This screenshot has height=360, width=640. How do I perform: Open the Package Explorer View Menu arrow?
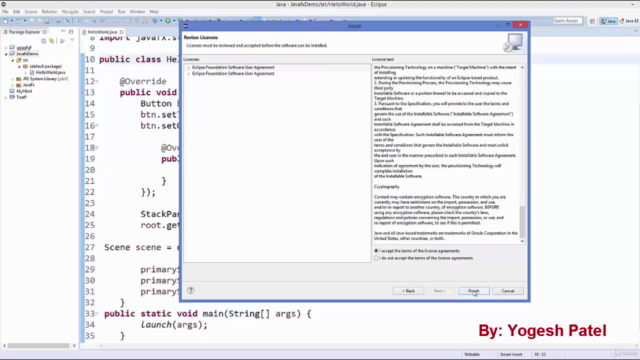(72, 40)
